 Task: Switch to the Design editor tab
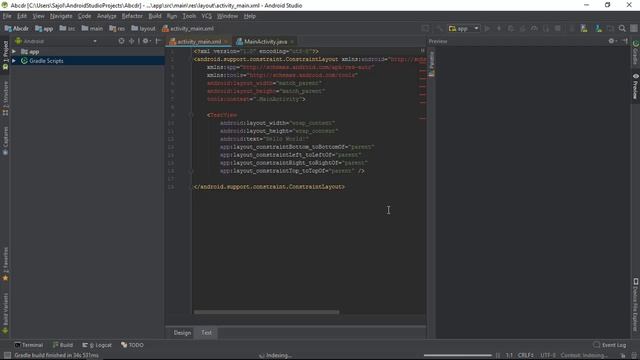point(182,333)
